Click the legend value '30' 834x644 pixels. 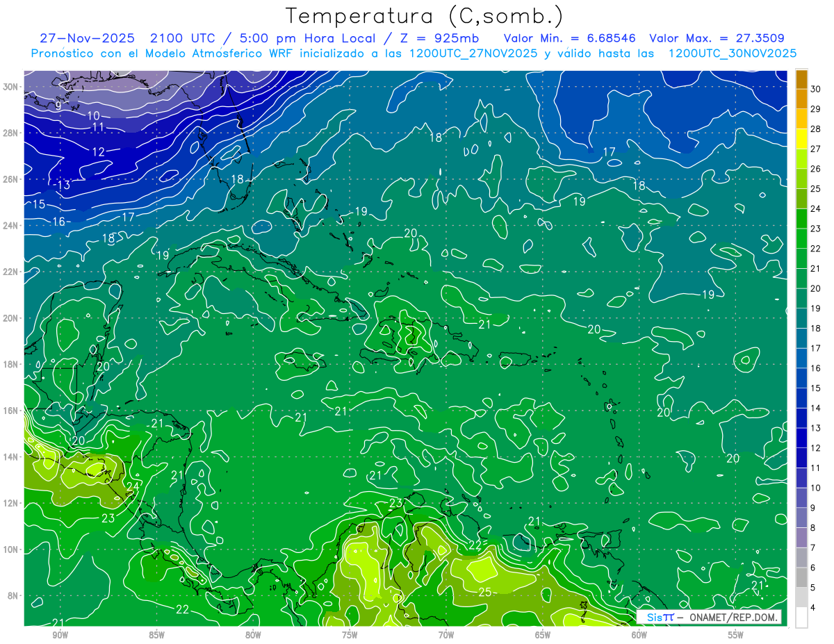tap(816, 89)
